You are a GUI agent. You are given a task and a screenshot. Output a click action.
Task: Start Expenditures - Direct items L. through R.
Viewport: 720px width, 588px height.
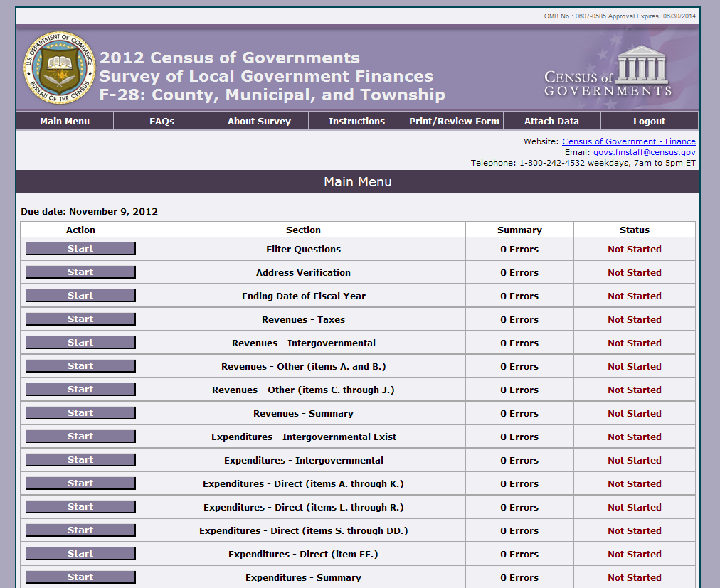point(81,507)
